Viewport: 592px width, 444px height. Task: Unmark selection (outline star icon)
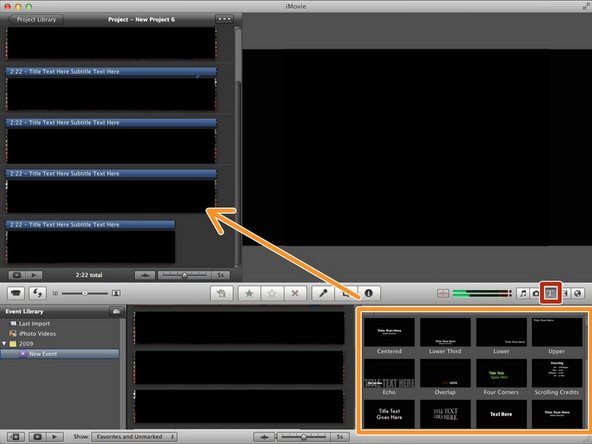[x=272, y=293]
